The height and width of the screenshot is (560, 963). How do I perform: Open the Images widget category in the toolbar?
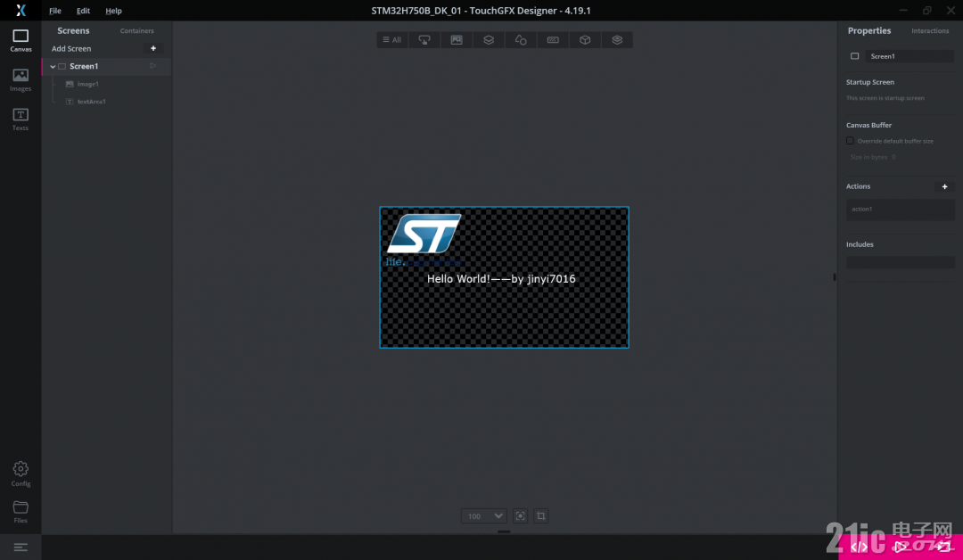tap(457, 40)
